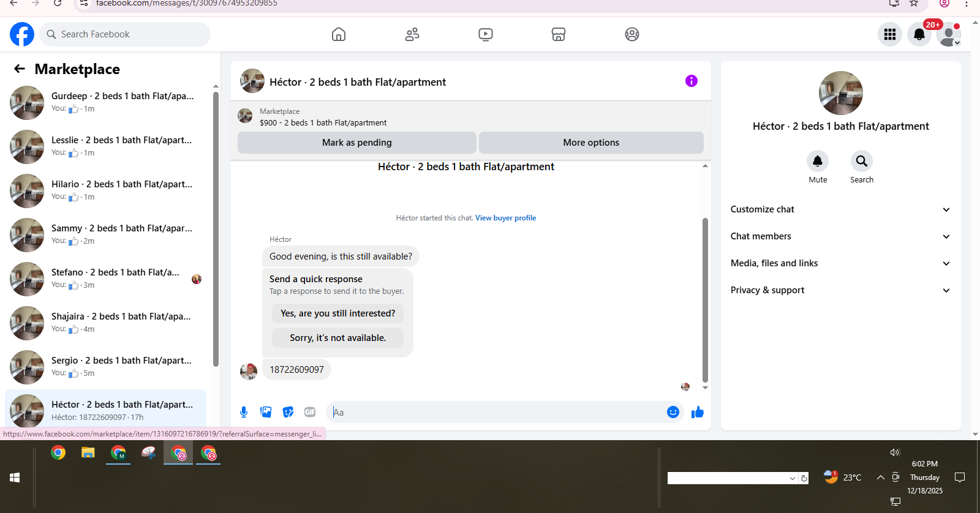Open the Shajaira conversation

point(105,323)
